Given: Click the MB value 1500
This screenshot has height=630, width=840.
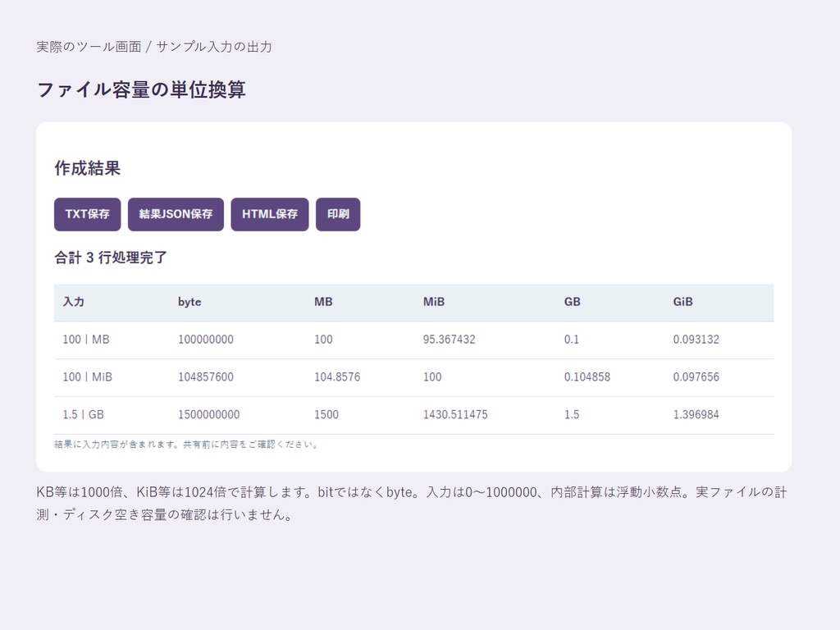Looking at the screenshot, I should (326, 414).
